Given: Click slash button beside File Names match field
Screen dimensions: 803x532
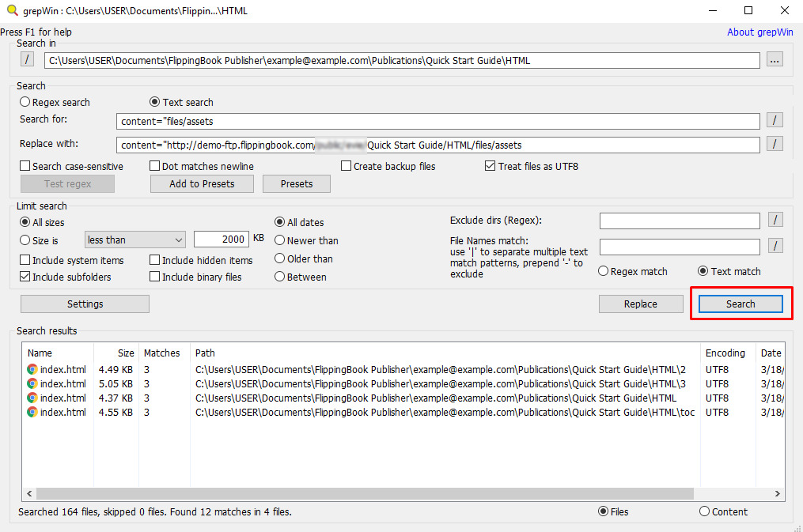Looking at the screenshot, I should tap(775, 246).
